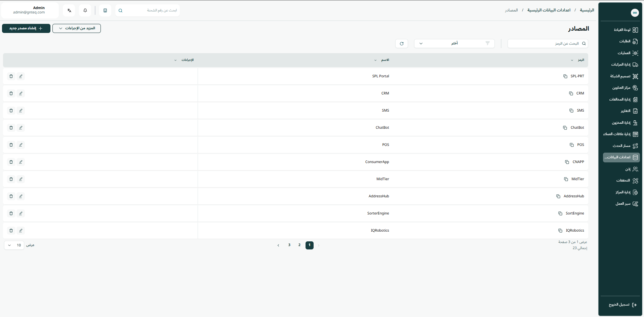644x317 pixels.
Task: Click the الرئيسية breadcrumb link
Action: [x=587, y=10]
